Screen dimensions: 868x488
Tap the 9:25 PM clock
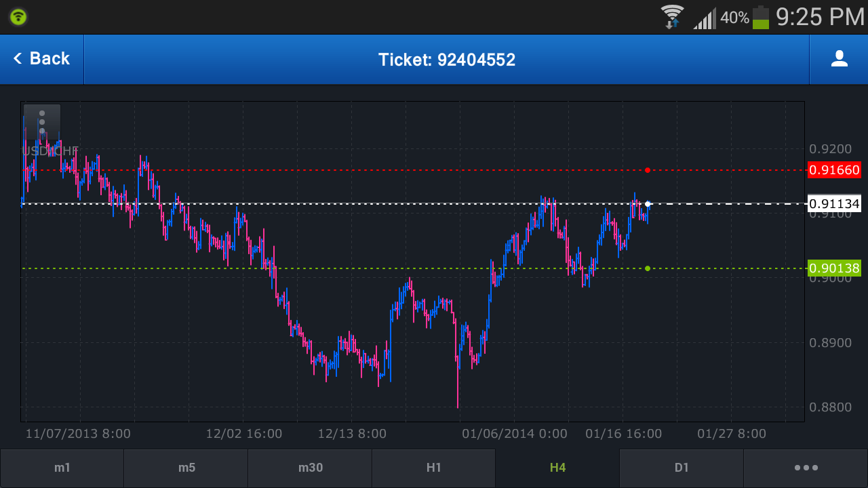[820, 17]
